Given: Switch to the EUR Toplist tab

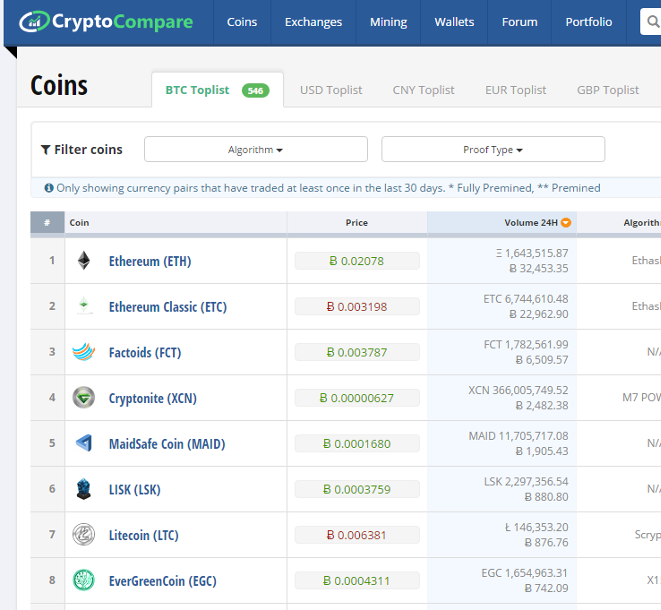Looking at the screenshot, I should 516,90.
